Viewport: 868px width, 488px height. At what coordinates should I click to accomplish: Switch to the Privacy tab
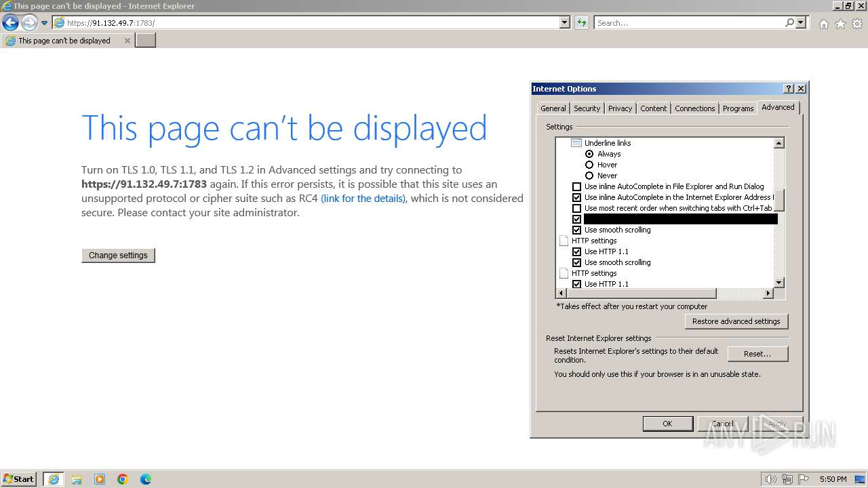(620, 108)
